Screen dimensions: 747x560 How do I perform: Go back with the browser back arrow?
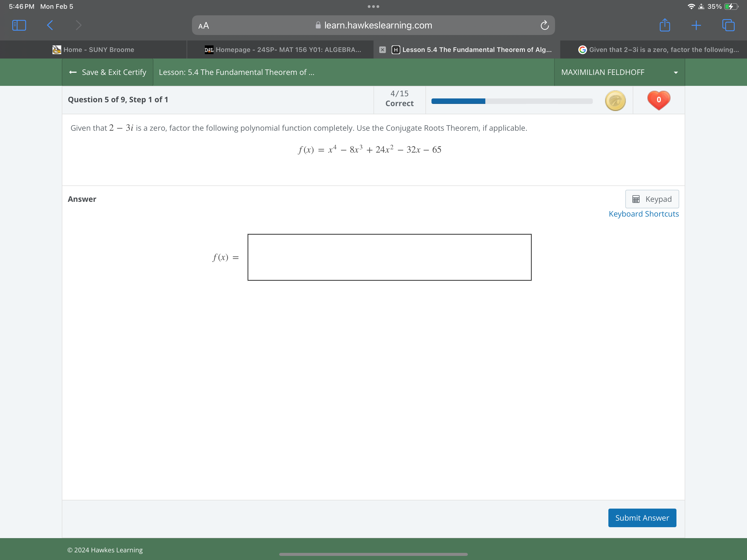[50, 25]
